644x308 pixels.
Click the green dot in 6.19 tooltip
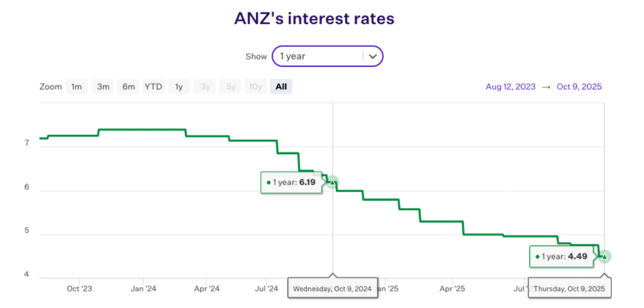(x=269, y=183)
